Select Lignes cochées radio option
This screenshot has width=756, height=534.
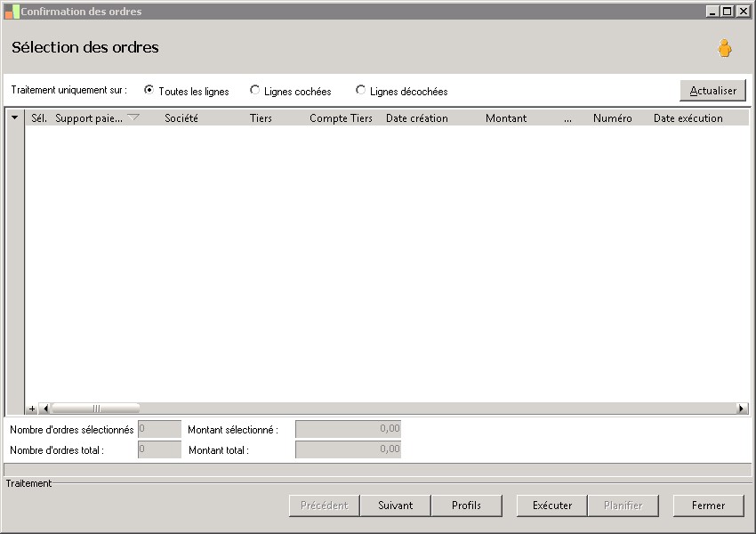point(254,90)
